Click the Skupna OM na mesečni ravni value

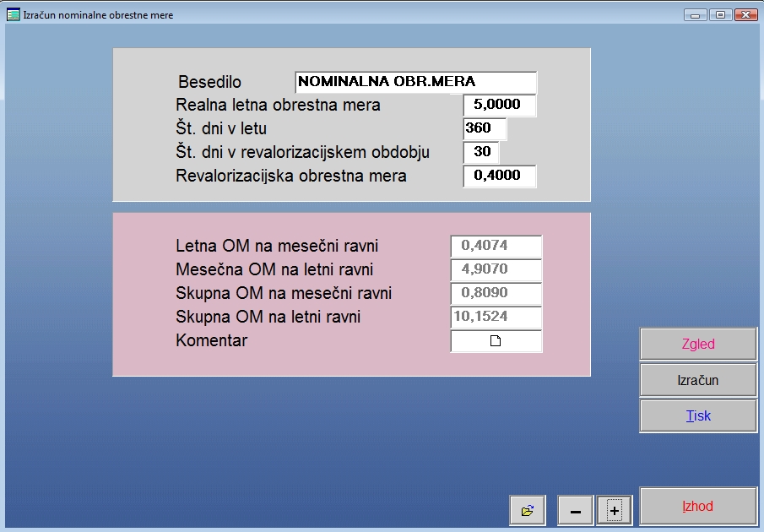(496, 294)
